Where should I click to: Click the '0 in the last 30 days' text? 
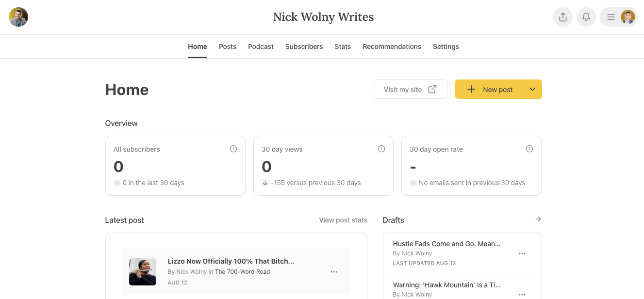(153, 183)
